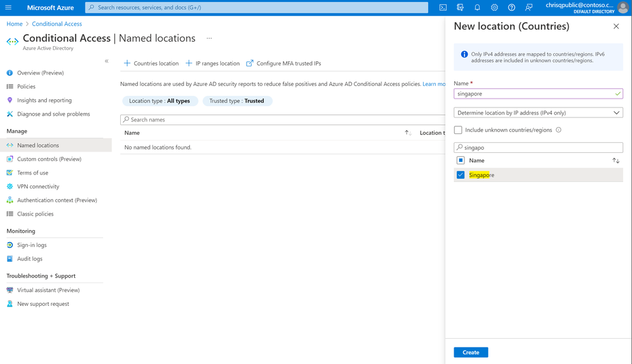This screenshot has height=364, width=632.
Task: Open portal settings gear
Action: [x=494, y=7]
